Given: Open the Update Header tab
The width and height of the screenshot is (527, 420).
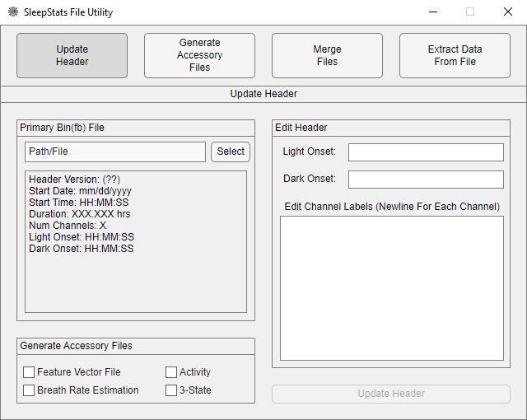Looking at the screenshot, I should [72, 56].
